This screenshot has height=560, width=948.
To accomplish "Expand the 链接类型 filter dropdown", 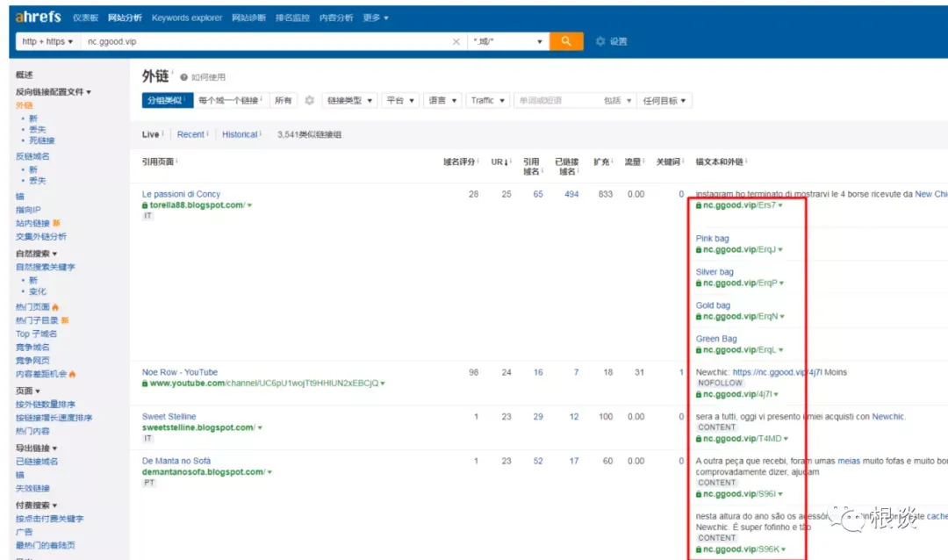I will tap(349, 100).
